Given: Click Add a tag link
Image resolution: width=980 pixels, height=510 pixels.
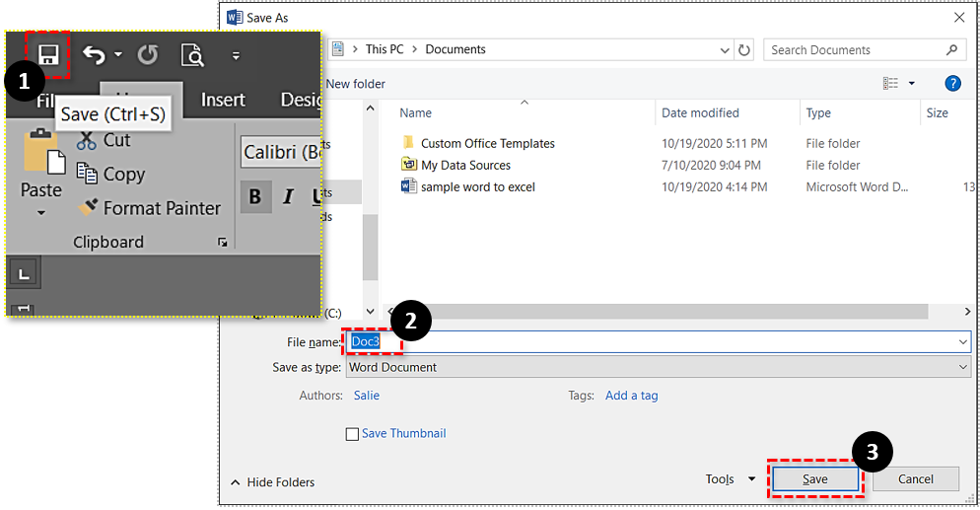Looking at the screenshot, I should click(x=631, y=396).
